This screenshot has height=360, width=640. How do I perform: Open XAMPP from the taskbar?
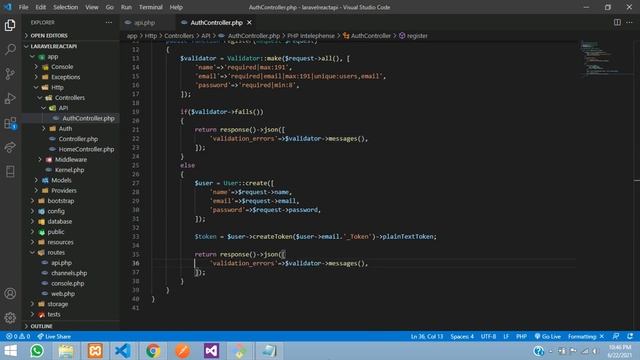[x=95, y=351]
